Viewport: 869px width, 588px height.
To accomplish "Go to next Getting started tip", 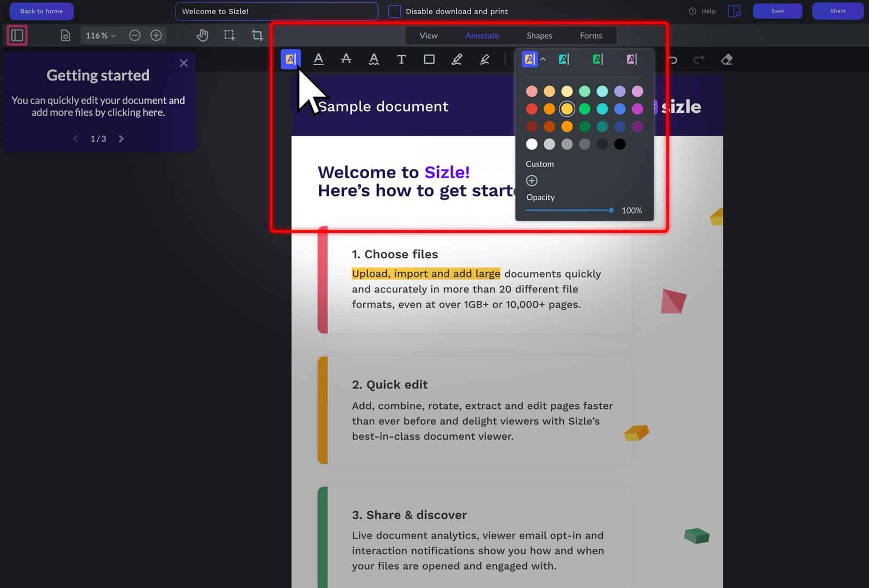I will pyautogui.click(x=121, y=139).
